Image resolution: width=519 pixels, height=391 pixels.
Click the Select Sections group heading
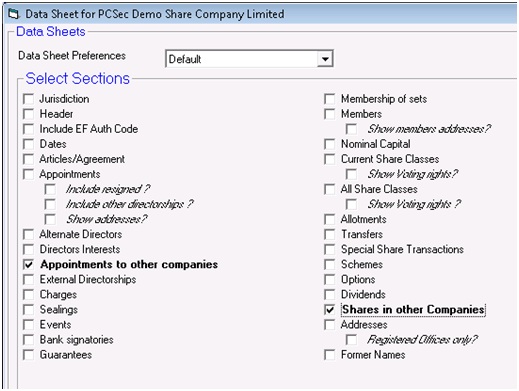pos(78,79)
